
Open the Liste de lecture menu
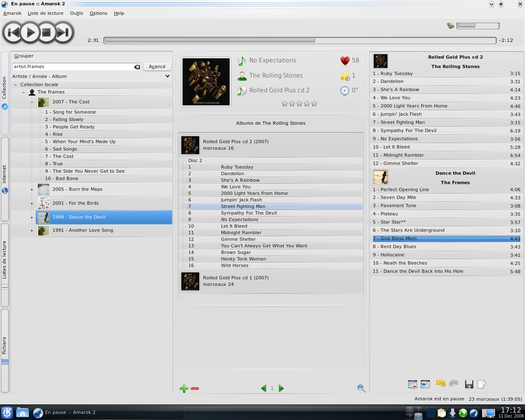(46, 13)
